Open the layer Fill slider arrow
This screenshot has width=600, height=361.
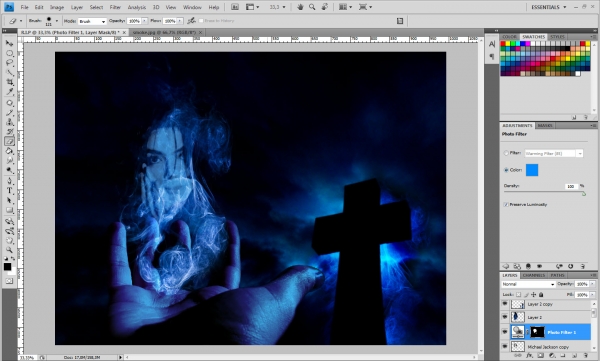[593, 294]
